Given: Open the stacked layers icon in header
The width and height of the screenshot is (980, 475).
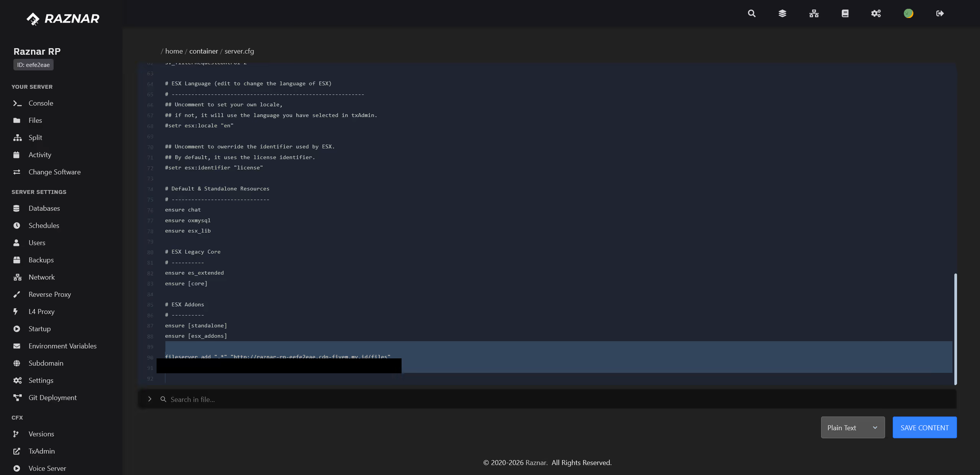Looking at the screenshot, I should (x=782, y=13).
